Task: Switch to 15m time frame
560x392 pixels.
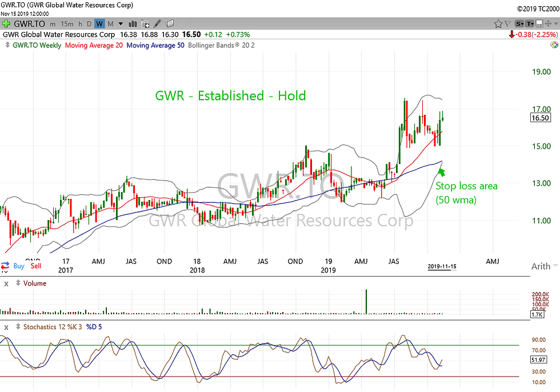Action: (67, 24)
